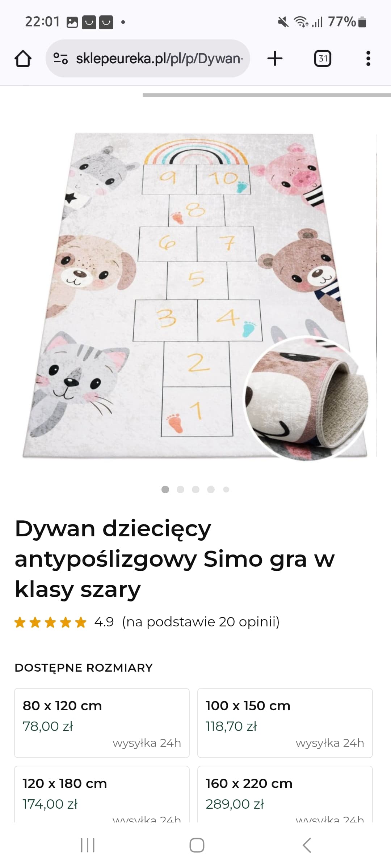Open reviews via 'na podstawie 20 opinii'

click(201, 622)
